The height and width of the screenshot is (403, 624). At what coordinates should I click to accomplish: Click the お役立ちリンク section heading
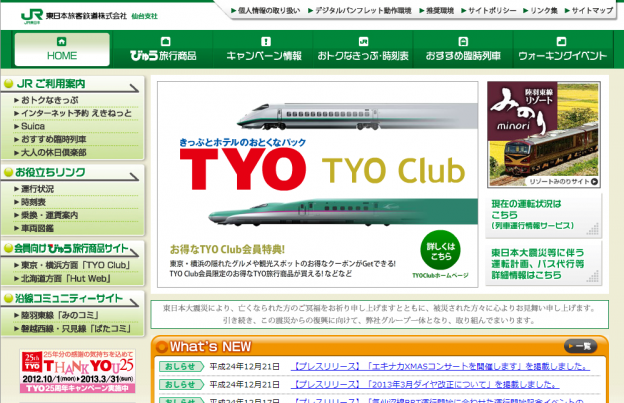point(50,173)
